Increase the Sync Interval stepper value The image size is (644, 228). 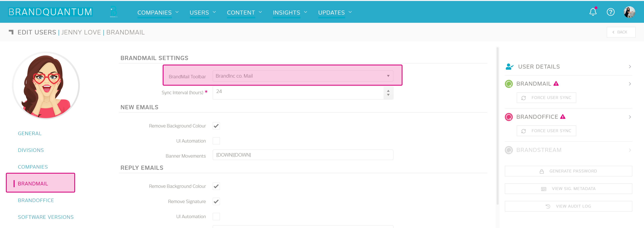click(388, 91)
